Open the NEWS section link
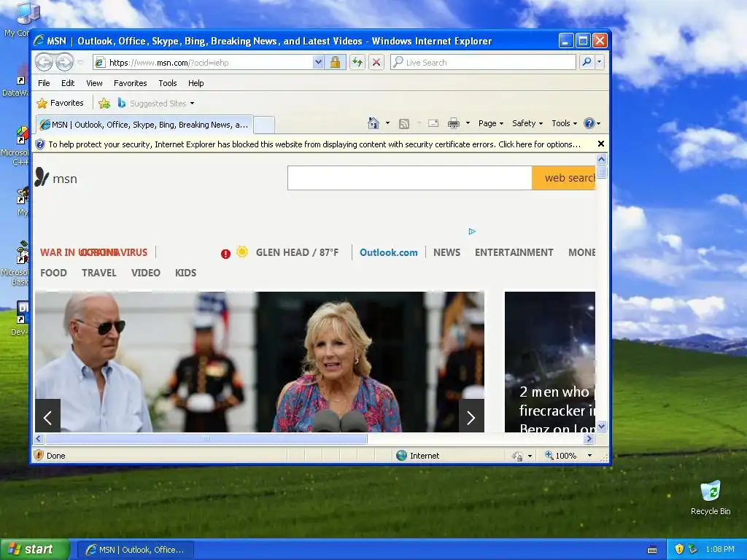 pyautogui.click(x=446, y=252)
